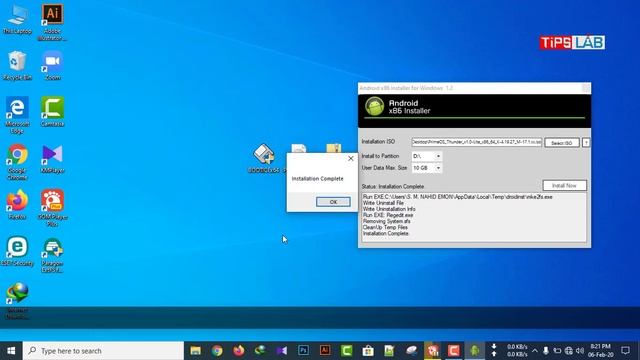The width and height of the screenshot is (640, 360).
Task: Select Paragon desktop shortcut
Action: point(52,255)
